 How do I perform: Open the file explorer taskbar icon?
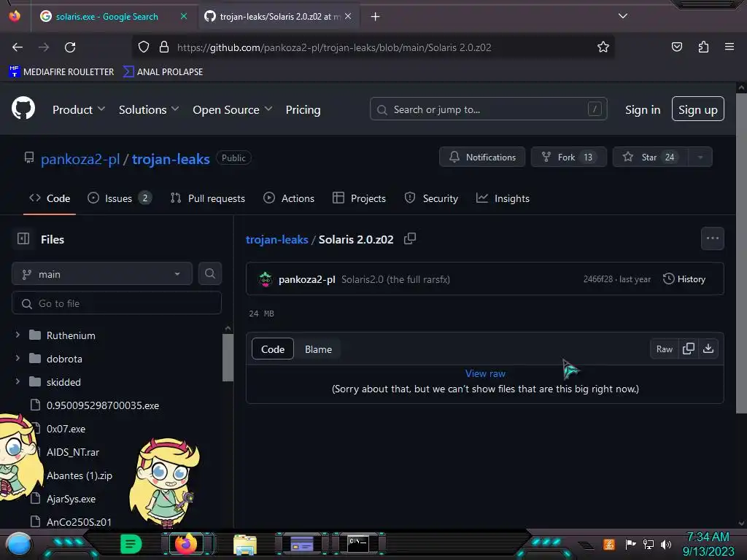[245, 544]
